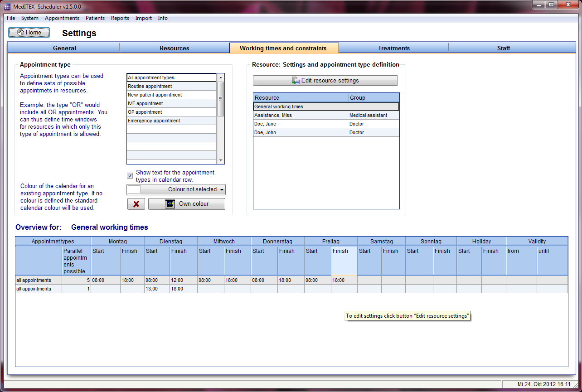
Task: Switch to the Staff tab
Action: click(504, 48)
